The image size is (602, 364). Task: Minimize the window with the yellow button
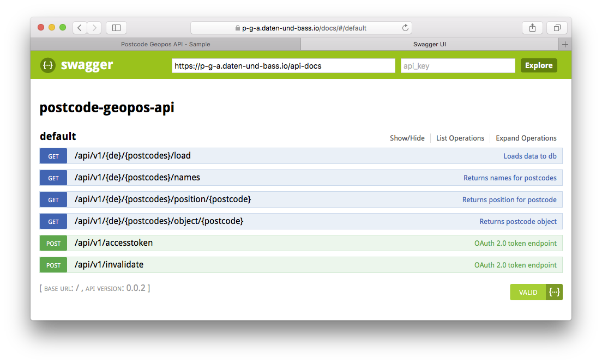pos(52,27)
